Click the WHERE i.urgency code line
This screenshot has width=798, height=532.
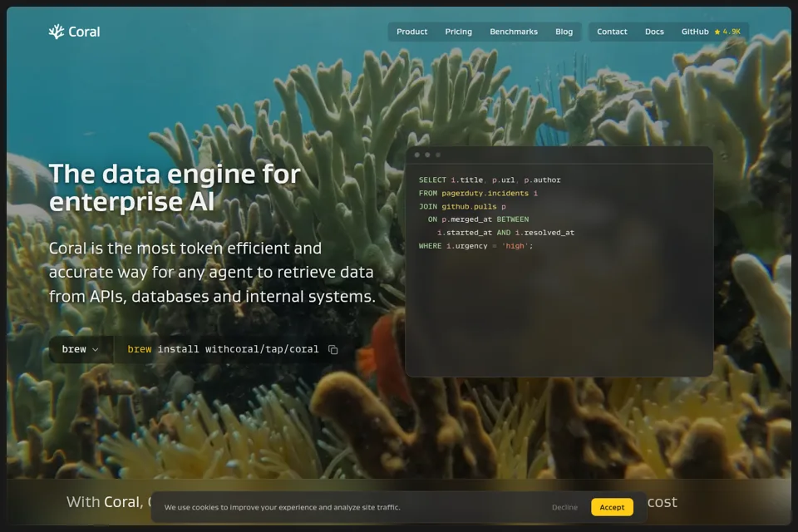point(475,246)
